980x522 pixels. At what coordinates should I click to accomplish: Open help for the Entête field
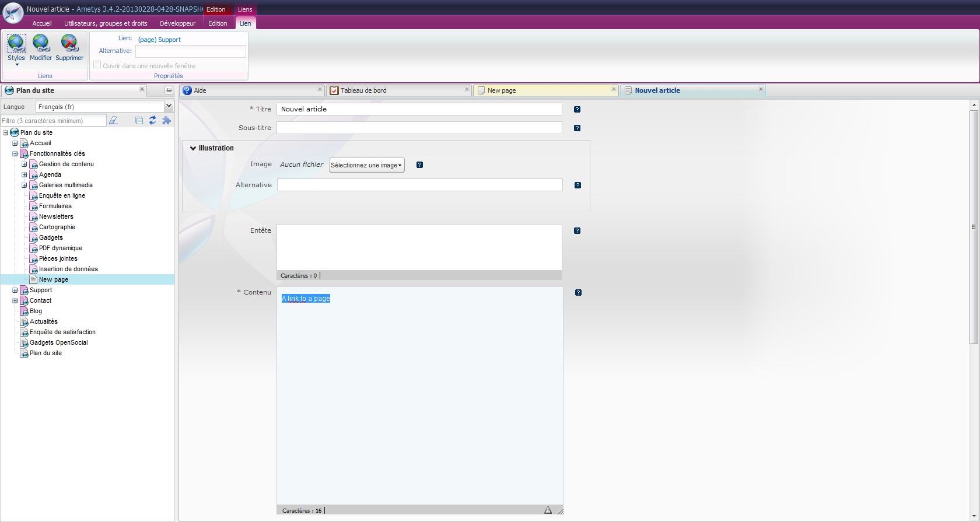click(577, 230)
